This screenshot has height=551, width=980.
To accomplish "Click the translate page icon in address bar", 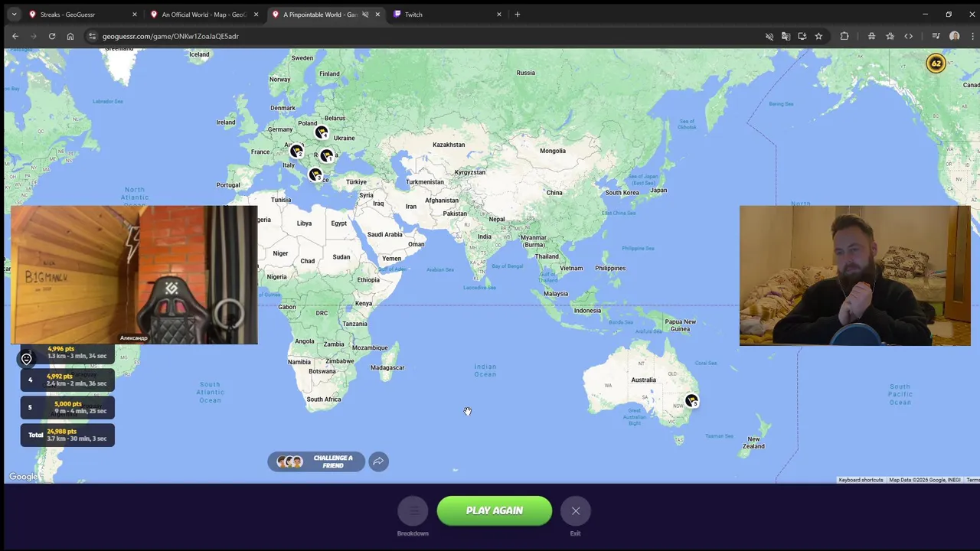I will click(x=786, y=36).
